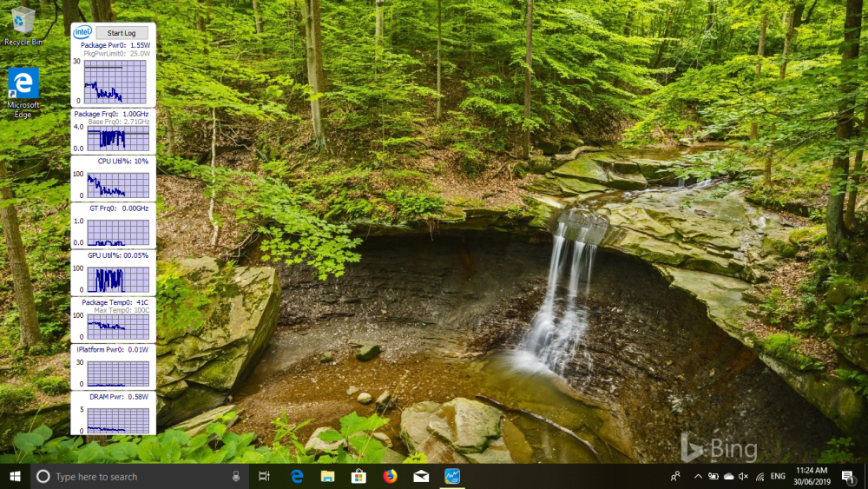
Task: Click the 'Package Temp0: 41C' label
Action: click(x=115, y=302)
